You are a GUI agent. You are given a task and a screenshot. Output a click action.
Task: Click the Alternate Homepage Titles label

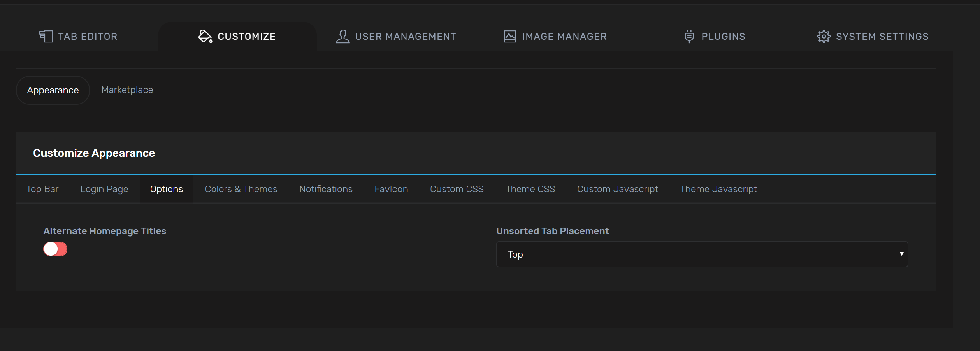click(105, 231)
